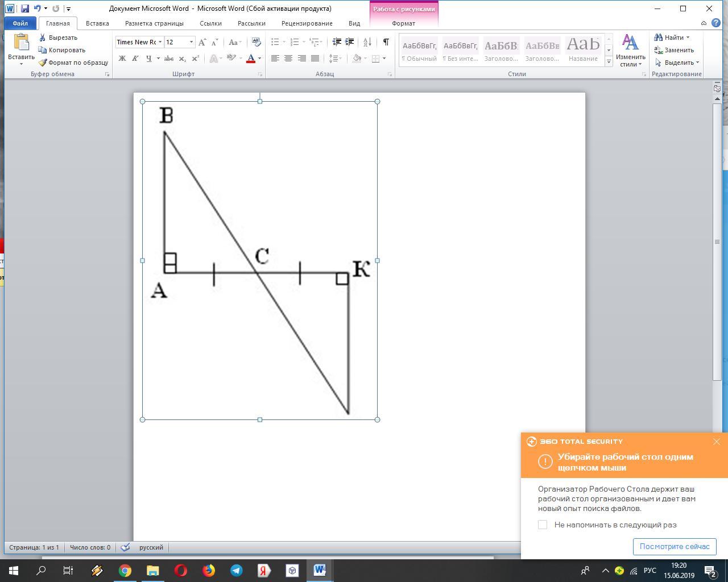This screenshot has height=582, width=728.
Task: Open Chrome from the taskbar
Action: [x=125, y=571]
